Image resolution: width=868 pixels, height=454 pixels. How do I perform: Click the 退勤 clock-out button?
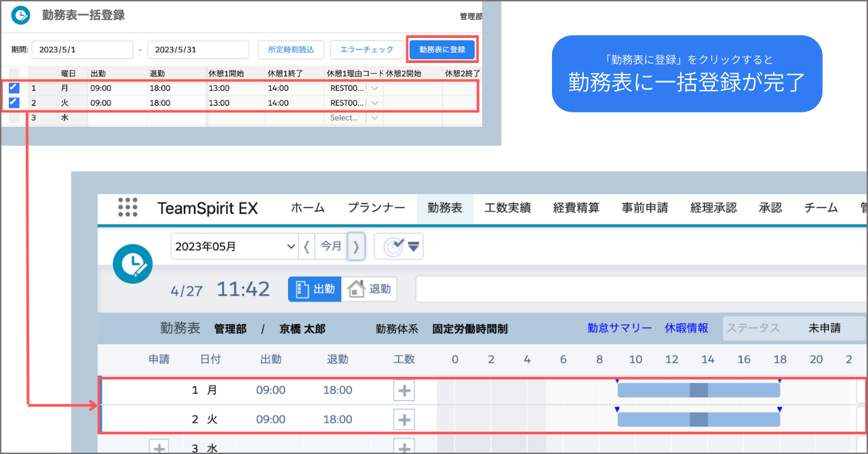coord(369,289)
